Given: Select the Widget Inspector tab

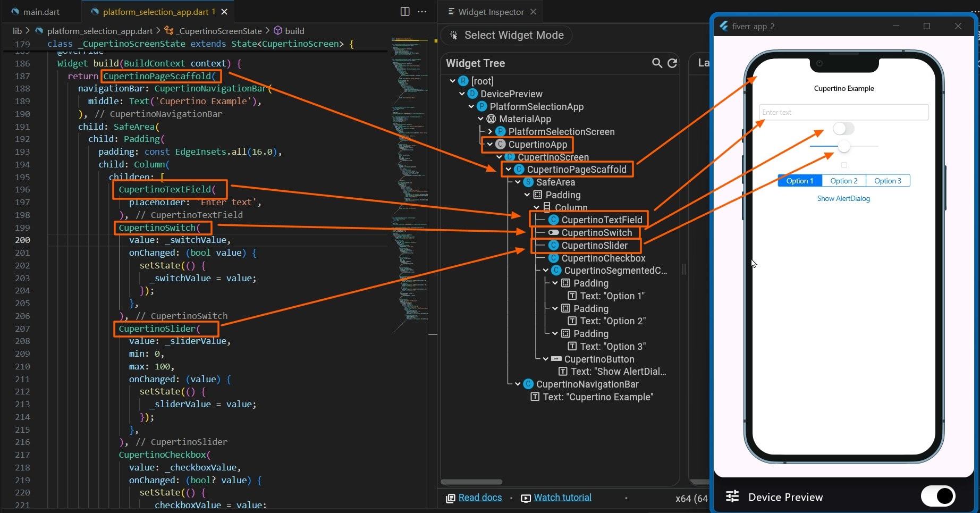Looking at the screenshot, I should (491, 12).
